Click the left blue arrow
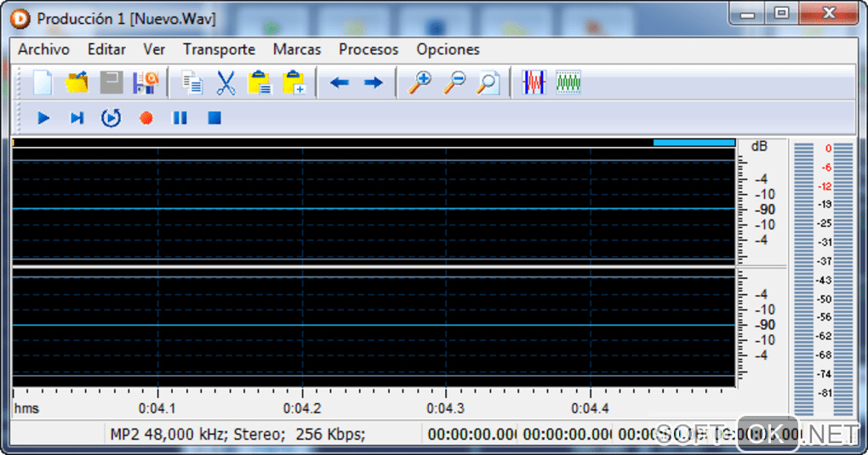868x455 pixels. [x=340, y=83]
